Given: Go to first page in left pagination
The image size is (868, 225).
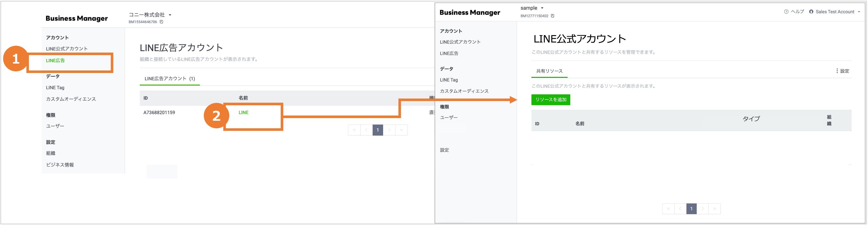Looking at the screenshot, I should [x=354, y=130].
